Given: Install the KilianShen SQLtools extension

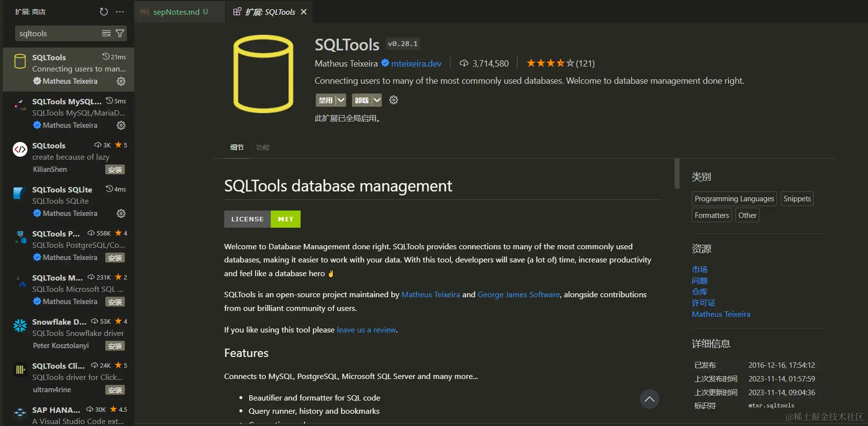Looking at the screenshot, I should point(115,170).
